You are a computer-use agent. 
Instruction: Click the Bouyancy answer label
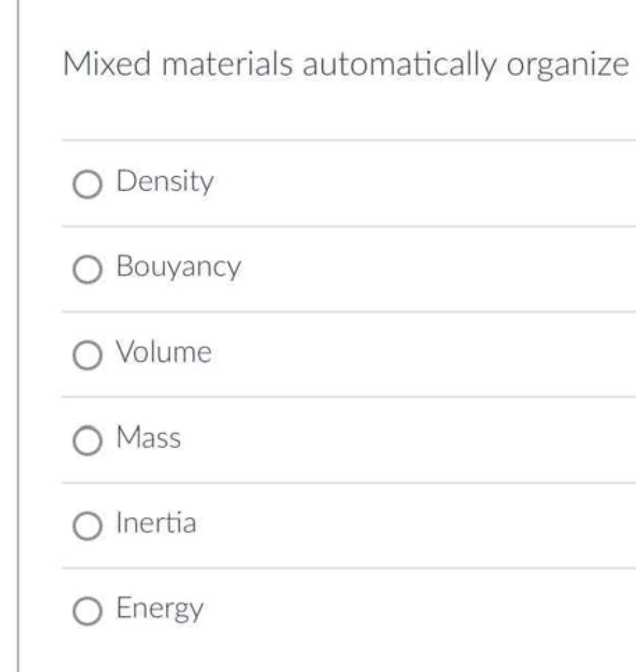point(176,267)
